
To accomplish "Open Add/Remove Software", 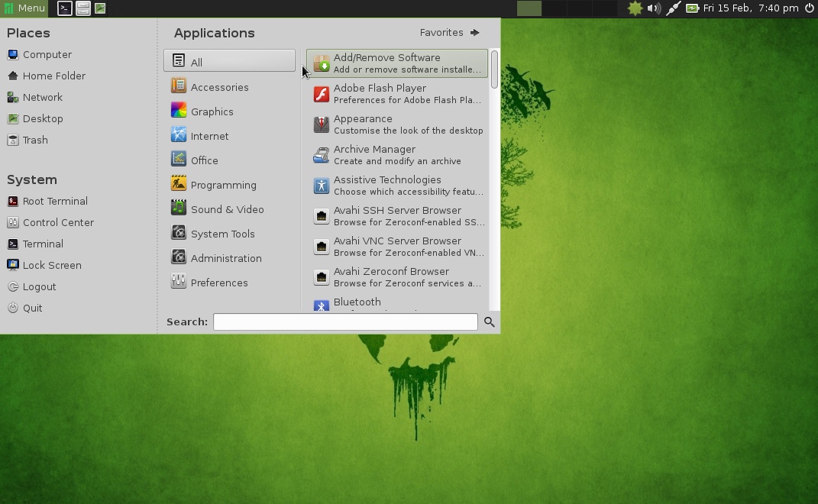I will [x=386, y=63].
